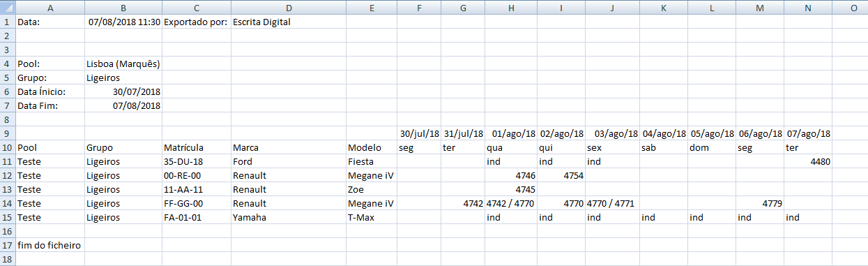Select the cell showing 4742 / 4770

pos(511,203)
